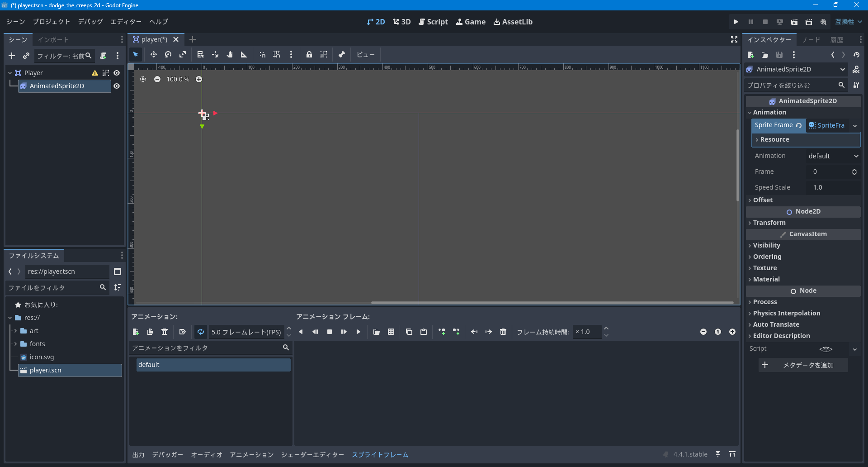This screenshot has height=467, width=868.
Task: Click the プロパティを絞り込む filter field
Action: point(796,85)
